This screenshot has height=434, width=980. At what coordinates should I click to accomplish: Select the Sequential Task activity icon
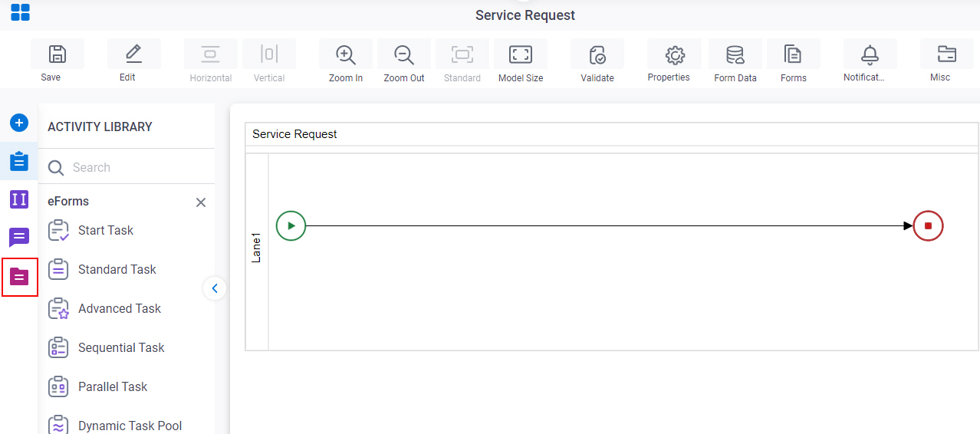click(59, 347)
